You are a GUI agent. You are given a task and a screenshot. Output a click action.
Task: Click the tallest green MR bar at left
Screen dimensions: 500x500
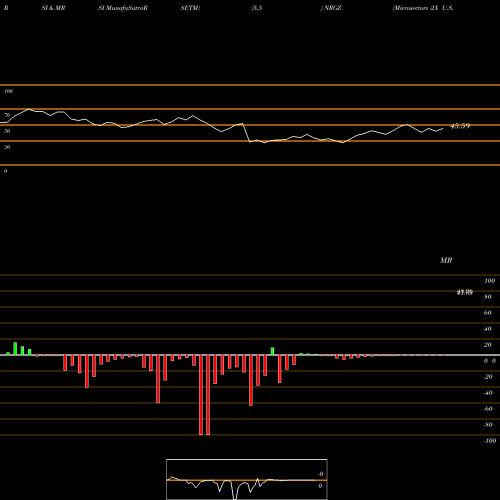[15, 349]
